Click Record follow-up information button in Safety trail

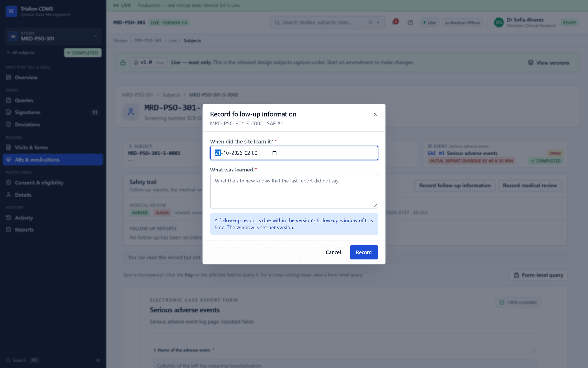[x=455, y=186]
